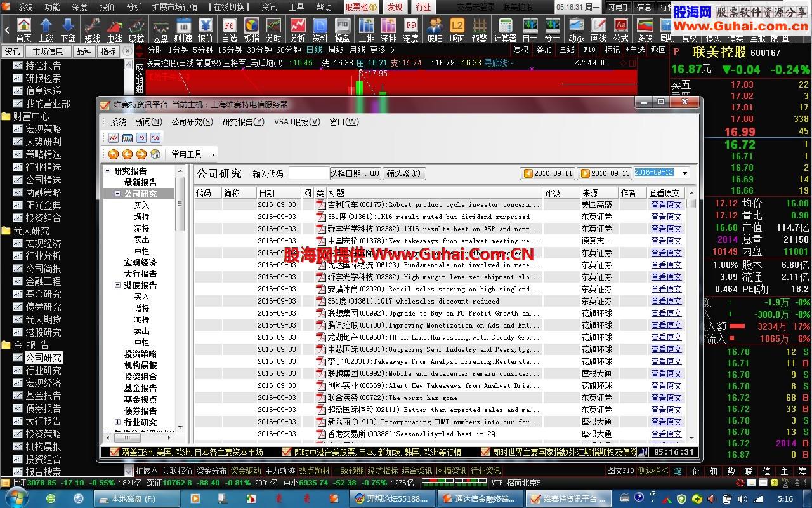Image resolution: width=812 pixels, height=508 pixels.
Task: Open the 大盘 market index icon
Action: (160, 29)
